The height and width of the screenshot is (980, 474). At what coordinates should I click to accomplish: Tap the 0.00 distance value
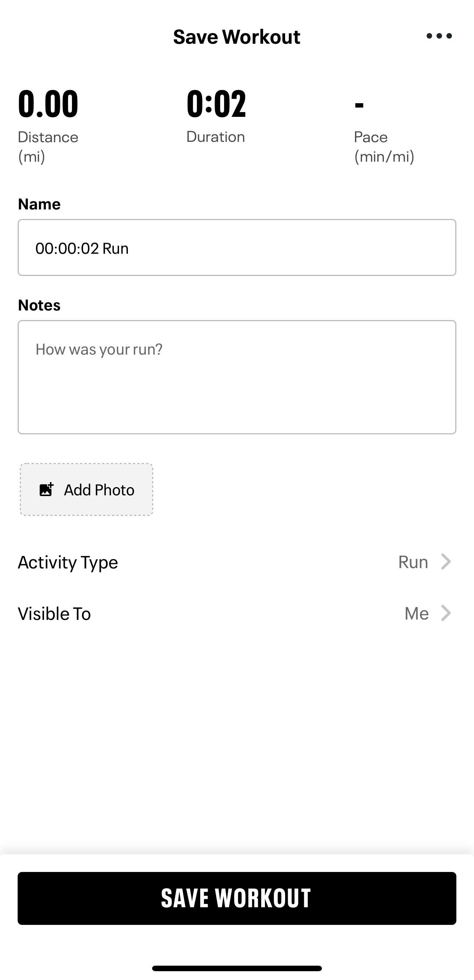48,104
